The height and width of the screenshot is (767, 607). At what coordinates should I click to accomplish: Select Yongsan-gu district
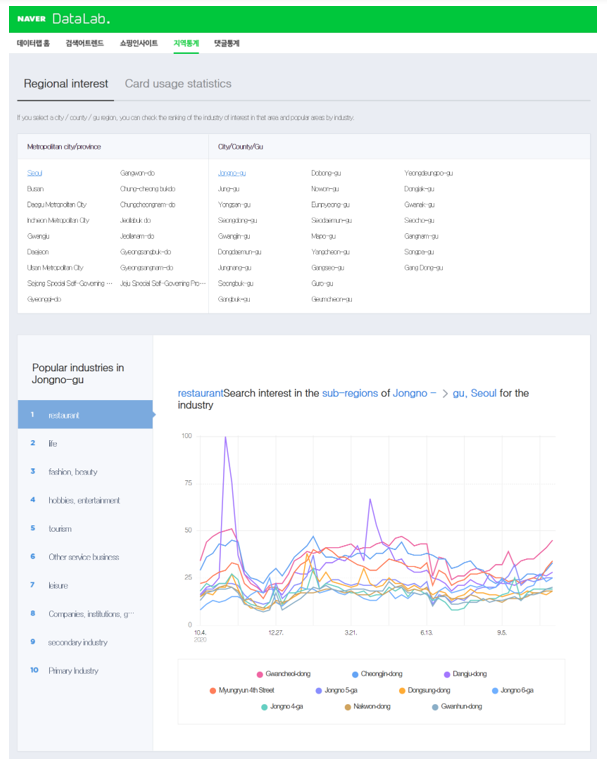click(234, 204)
